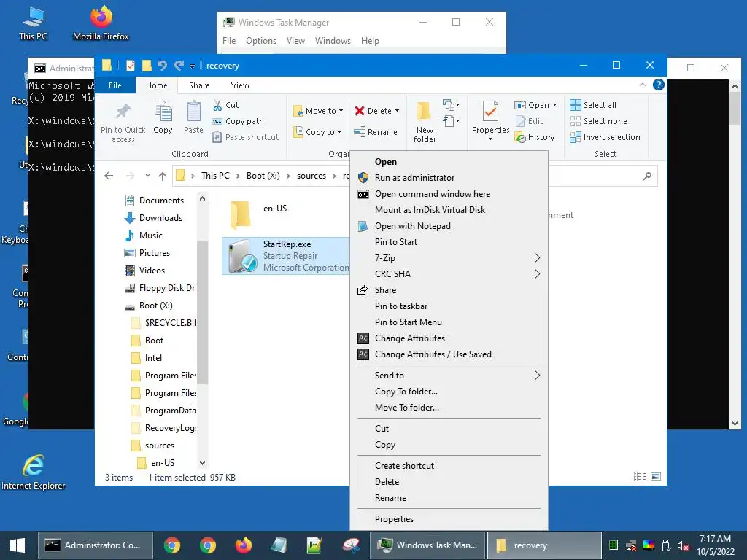Expand the Open dropdown arrow in the ribbon

[x=554, y=105]
